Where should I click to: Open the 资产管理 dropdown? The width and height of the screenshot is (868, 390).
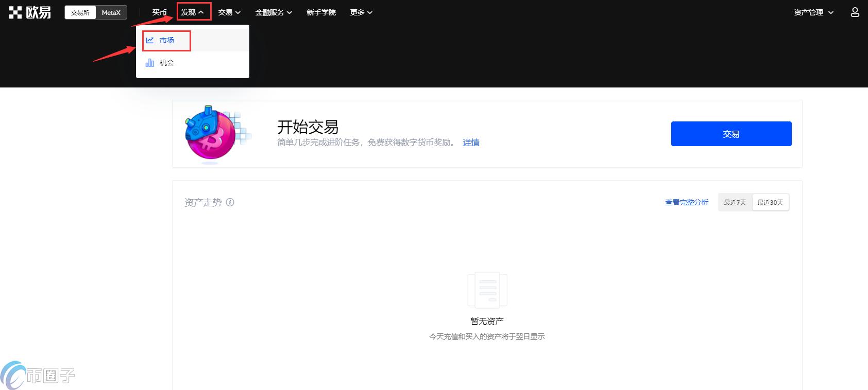(x=813, y=12)
